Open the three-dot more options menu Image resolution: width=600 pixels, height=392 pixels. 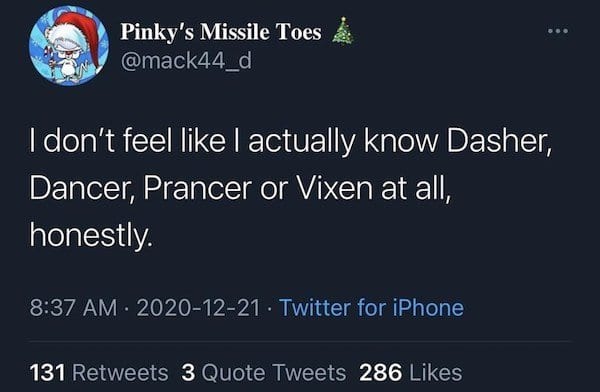click(558, 31)
